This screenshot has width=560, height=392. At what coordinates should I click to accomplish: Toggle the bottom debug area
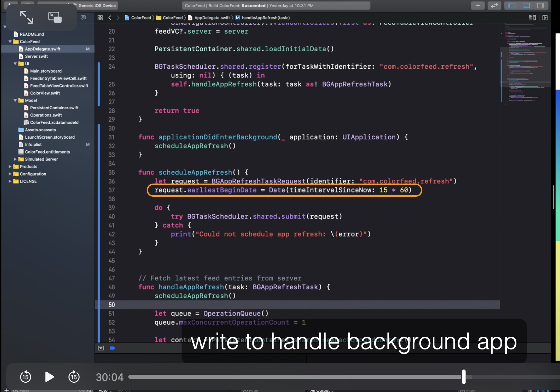[526, 6]
